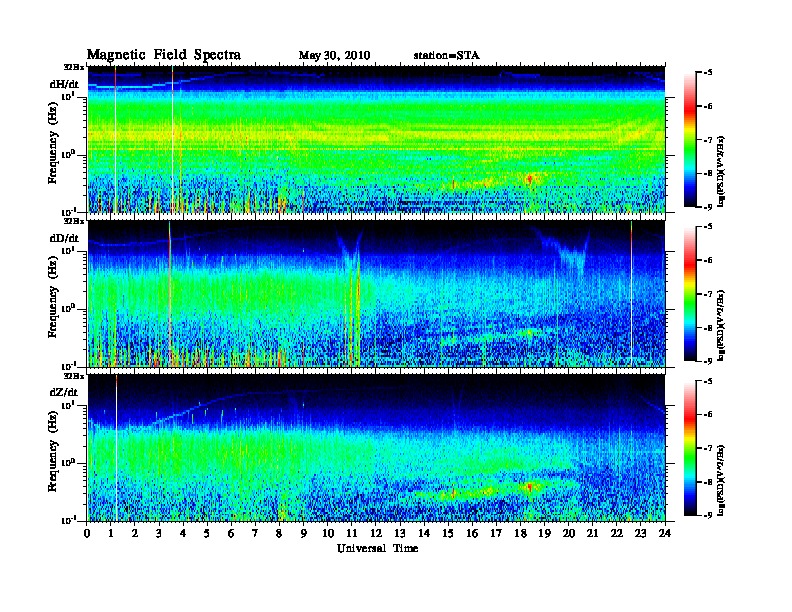
Task: Click the log(PSD) units label beside dD/dt color bar
Action: click(x=722, y=325)
